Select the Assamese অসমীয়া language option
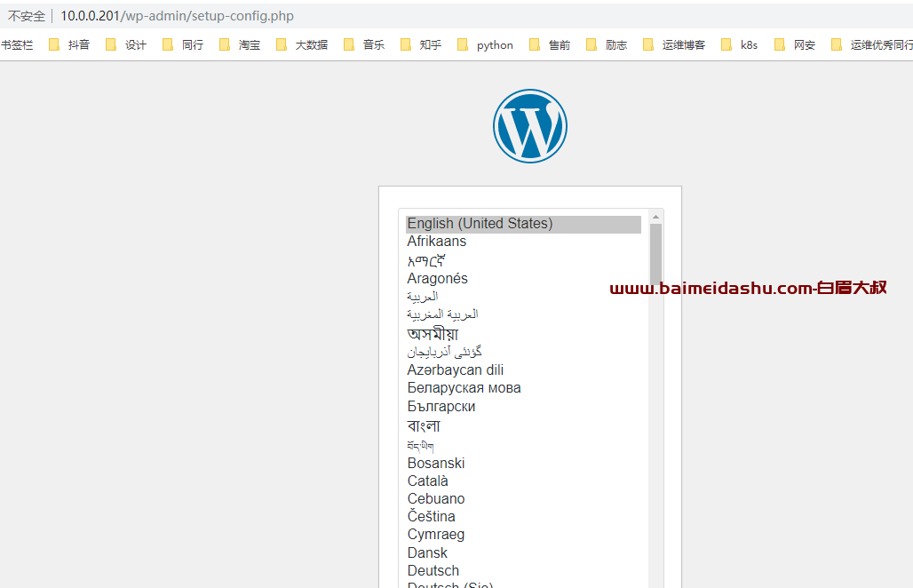The width and height of the screenshot is (913, 588). click(523, 334)
